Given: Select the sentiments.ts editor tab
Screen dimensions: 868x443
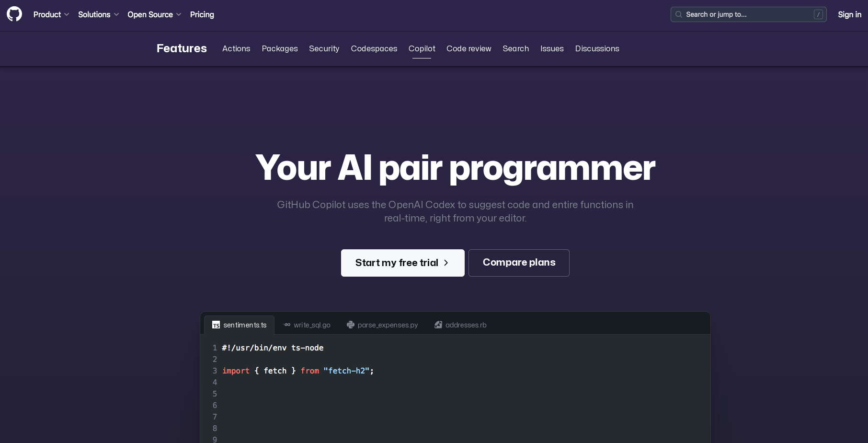Looking at the screenshot, I should (239, 325).
